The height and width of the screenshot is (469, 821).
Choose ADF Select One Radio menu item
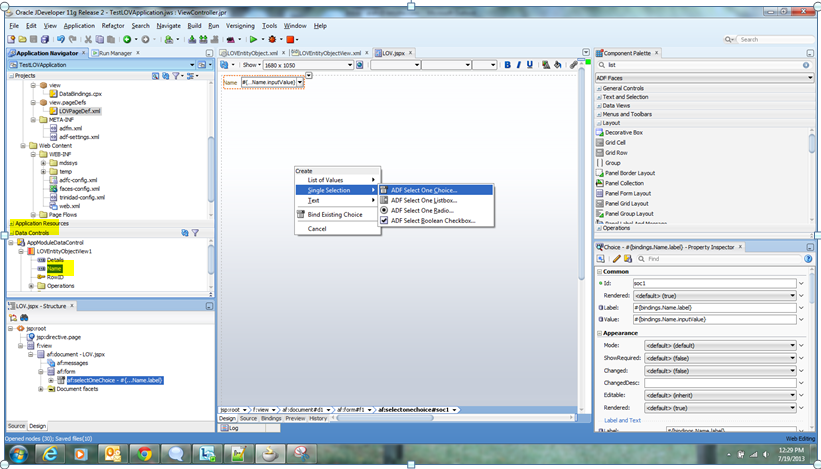[436, 210]
